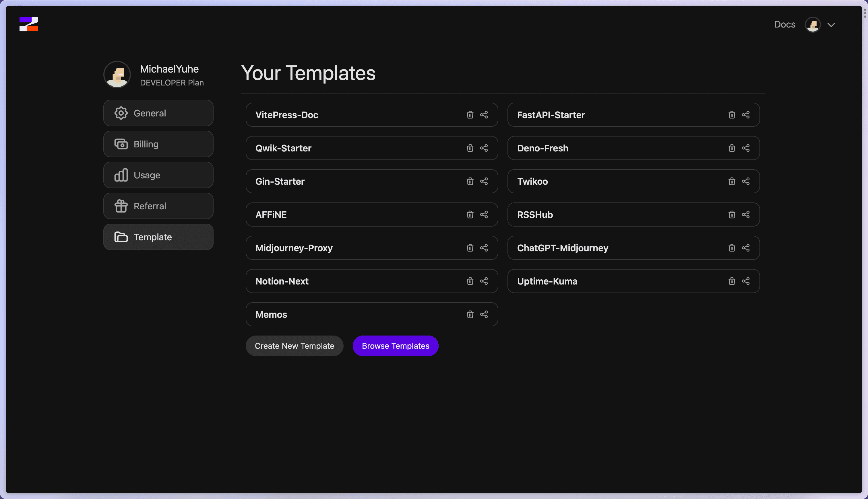
Task: Share the Memos template
Action: pos(484,314)
